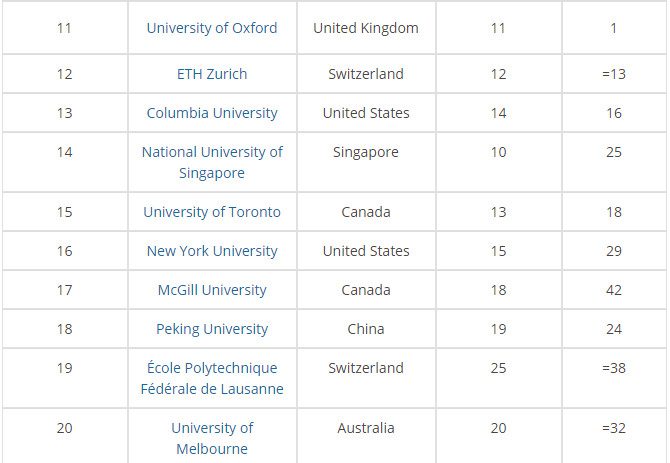Click the Singapore country cell
Screen dimensions: 670x463
(x=366, y=152)
